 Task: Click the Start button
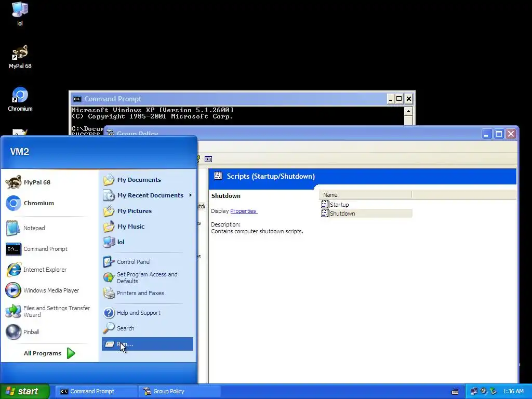(x=25, y=391)
